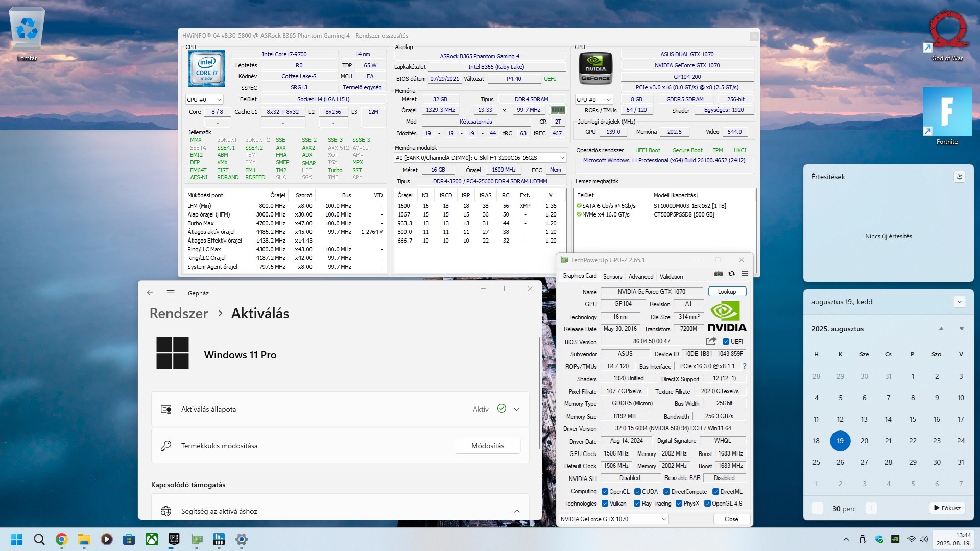Image resolution: width=980 pixels, height=551 pixels.
Task: Click the NVIDIA logo in GPU-Z
Action: click(727, 317)
